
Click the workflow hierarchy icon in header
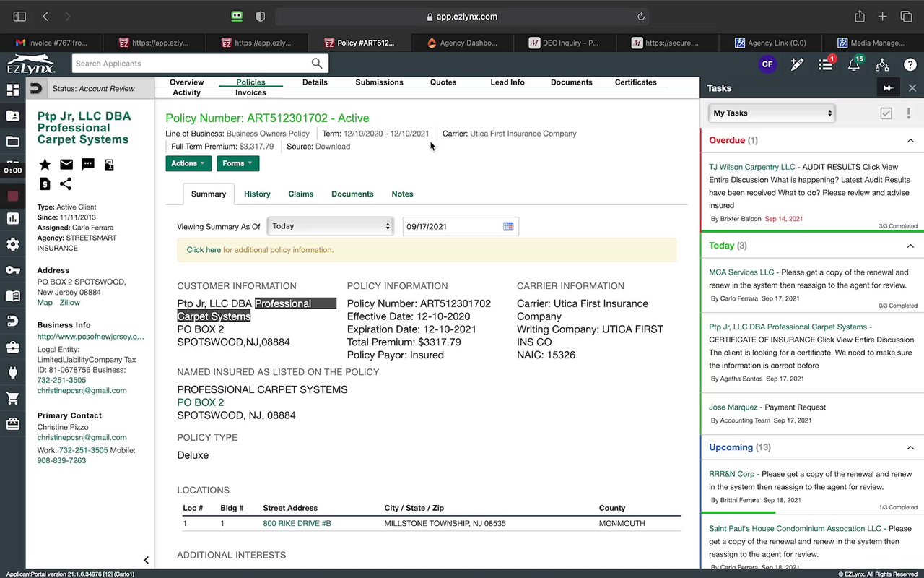(882, 64)
